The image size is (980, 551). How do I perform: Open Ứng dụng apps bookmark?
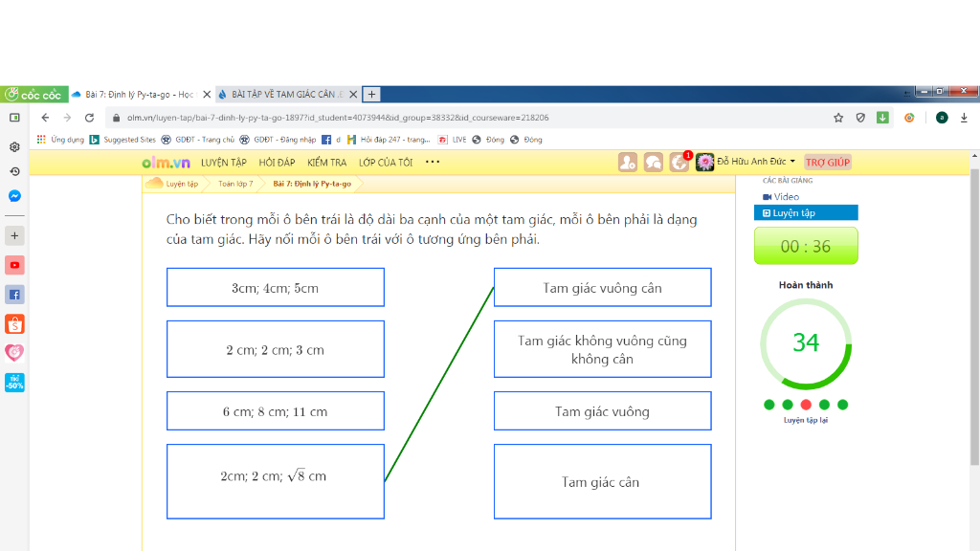point(60,140)
